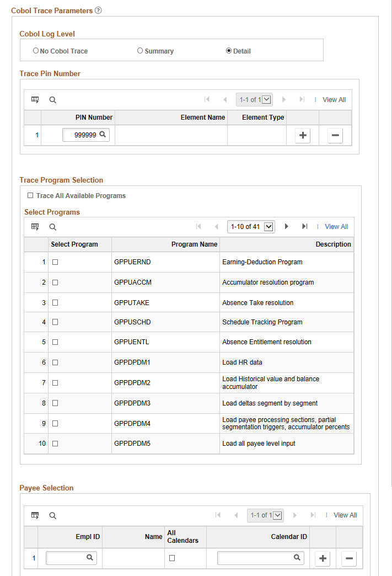Select the Summary log level radio button
Image resolution: width=392 pixels, height=576 pixels.
pyautogui.click(x=140, y=50)
